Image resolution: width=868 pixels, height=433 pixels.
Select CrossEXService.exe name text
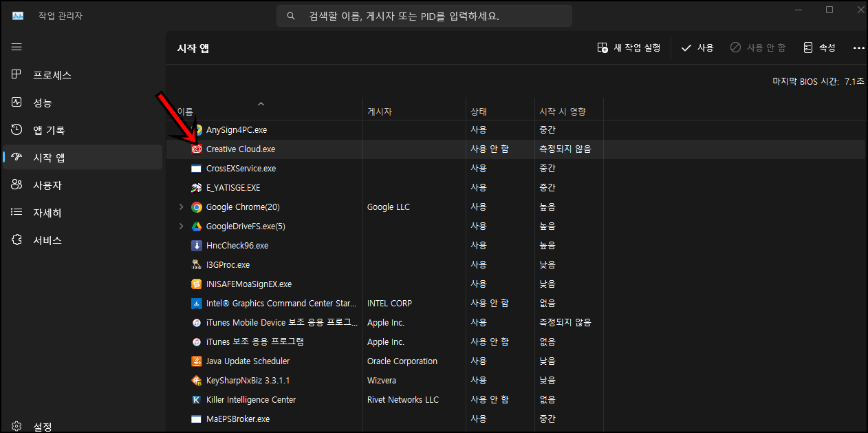point(241,168)
